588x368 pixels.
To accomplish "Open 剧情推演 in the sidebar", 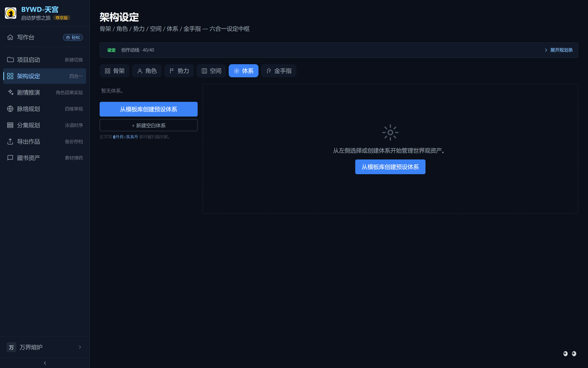I will tap(45, 92).
